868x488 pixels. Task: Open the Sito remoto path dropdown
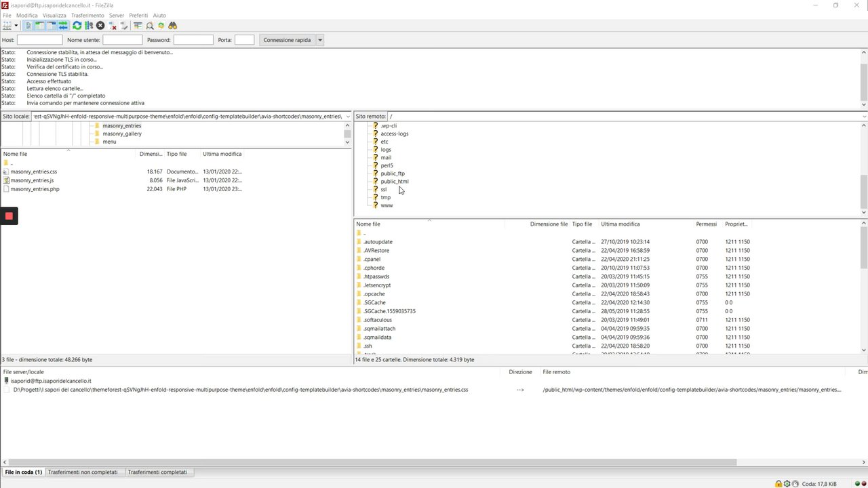[x=863, y=117]
